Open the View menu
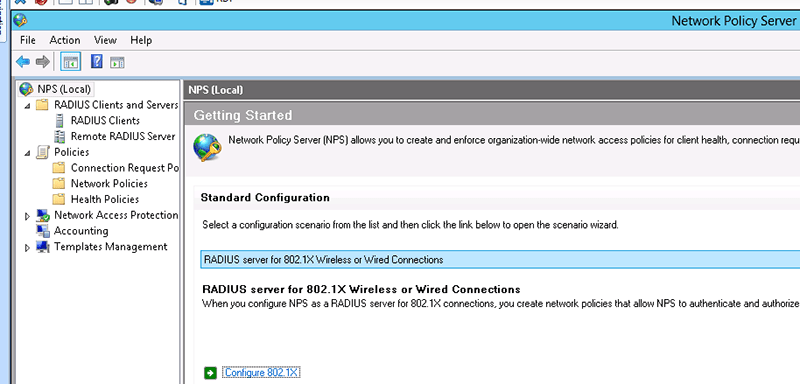This screenshot has width=800, height=384. tap(105, 40)
